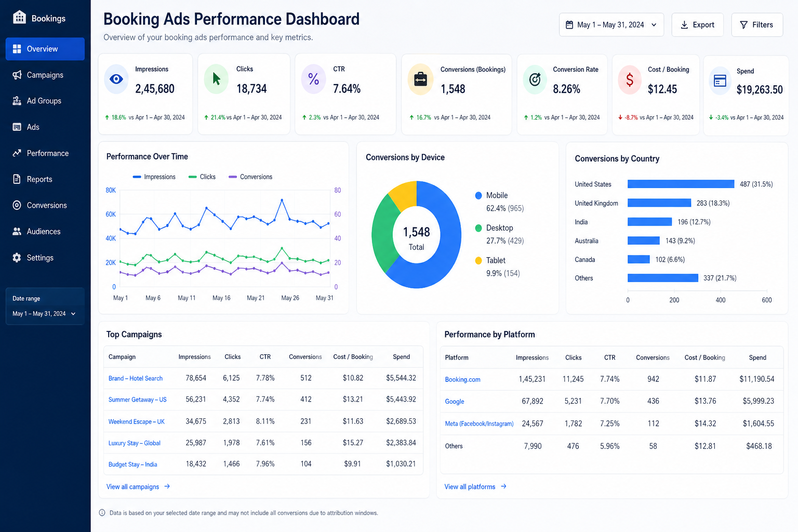Click the arrow next to View all campaigns
Viewport: 798px width, 532px height.
[167, 486]
